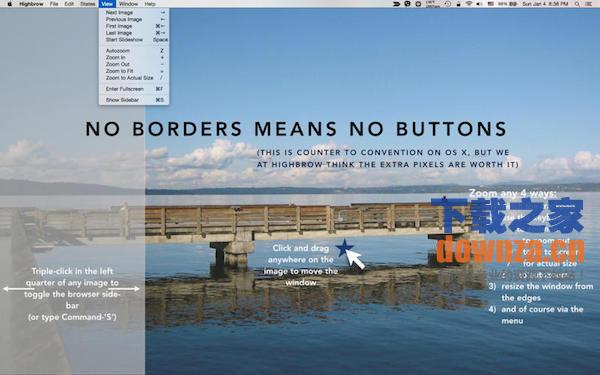Open the volume speaker icon
The width and height of the screenshot is (600, 375).
coord(479,4)
